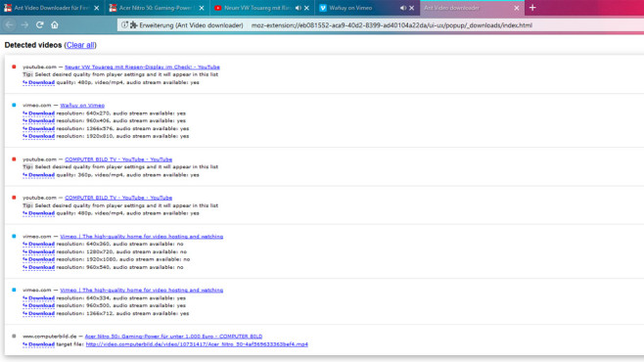
Task: Download the Acer Nitro 50 target file
Action: point(38,344)
